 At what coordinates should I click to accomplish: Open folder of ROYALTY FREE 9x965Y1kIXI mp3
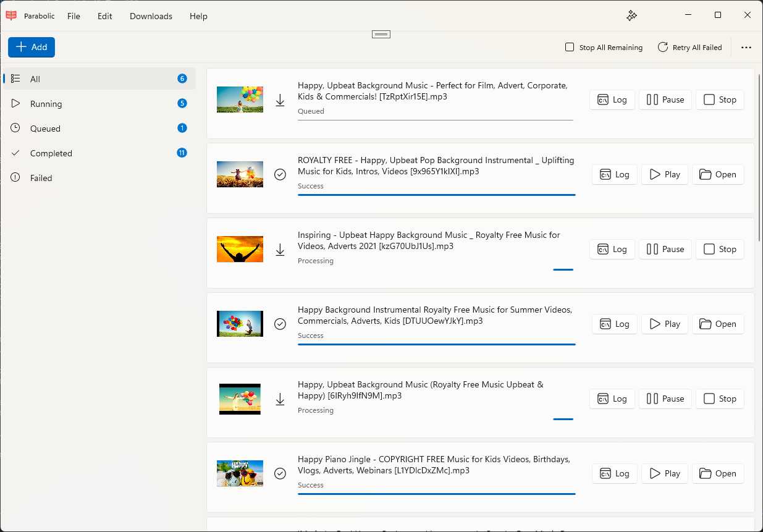pos(718,174)
